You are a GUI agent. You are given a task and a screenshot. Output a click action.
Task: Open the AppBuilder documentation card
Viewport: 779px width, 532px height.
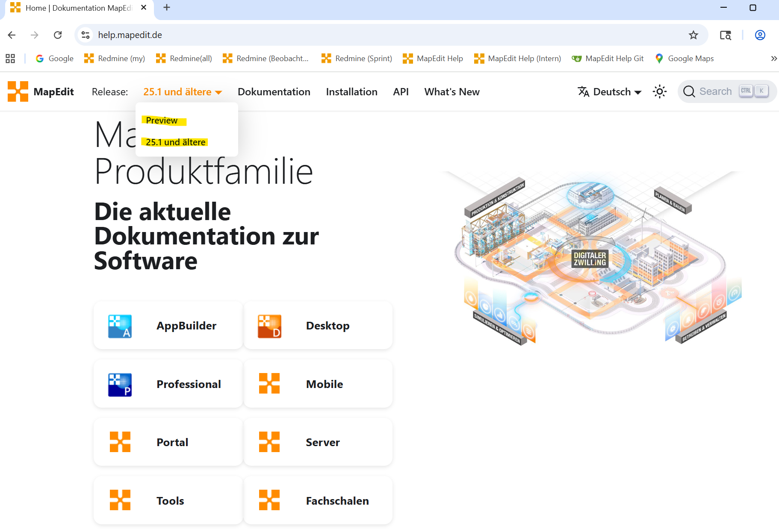pos(168,326)
